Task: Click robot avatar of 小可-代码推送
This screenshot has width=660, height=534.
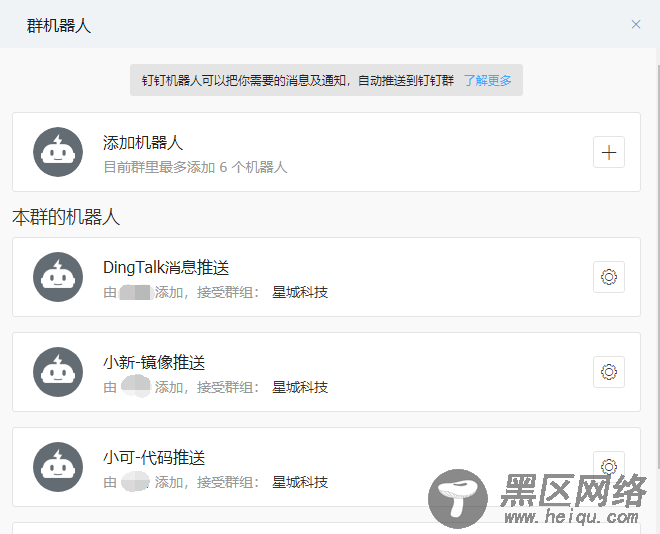Action: [x=58, y=467]
